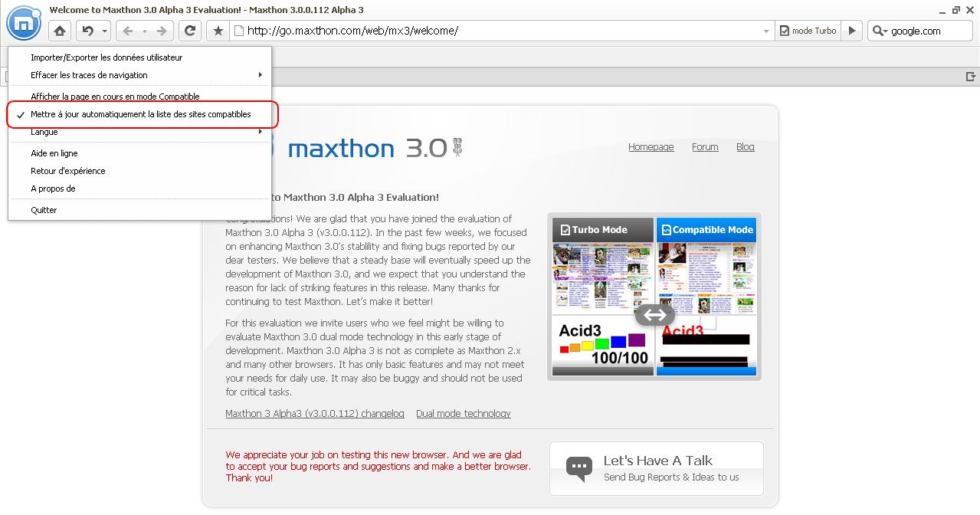
Task: Visit the Forum link
Action: pyautogui.click(x=705, y=147)
